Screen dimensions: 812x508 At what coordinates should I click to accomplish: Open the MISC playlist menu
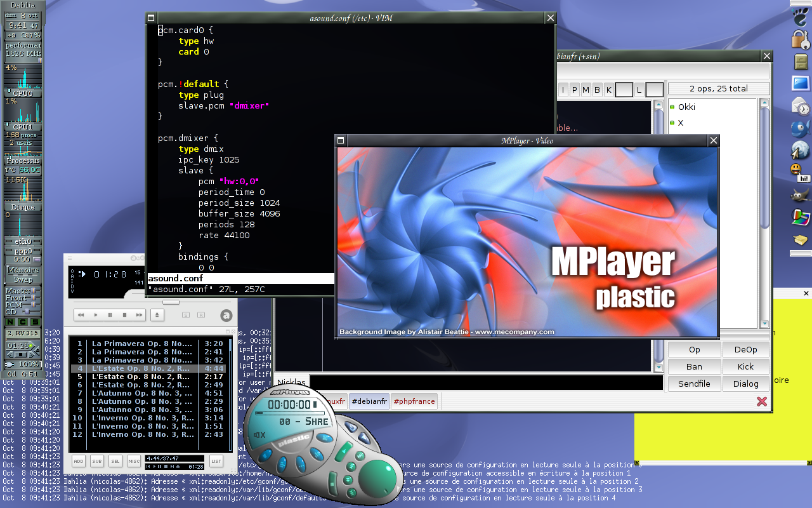point(134,461)
